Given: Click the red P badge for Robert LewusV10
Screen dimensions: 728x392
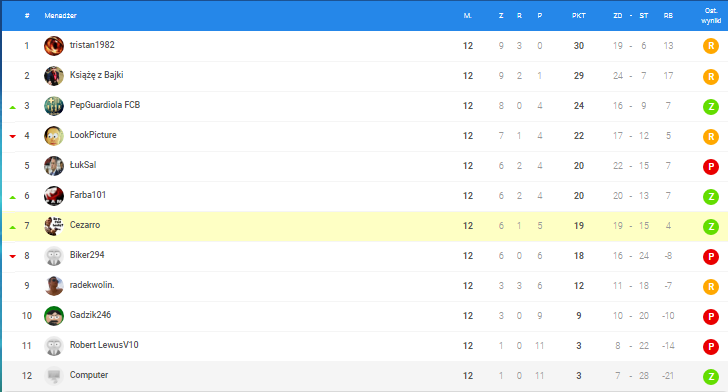Looking at the screenshot, I should pos(711,346).
